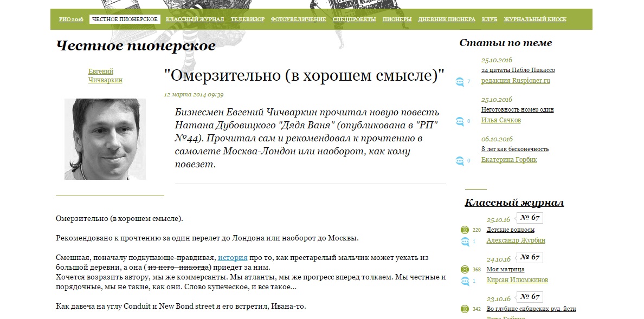Viewport: 644px width, 319px height.
Task: Click views icon beside 'Моя матрица'
Action: [465, 270]
